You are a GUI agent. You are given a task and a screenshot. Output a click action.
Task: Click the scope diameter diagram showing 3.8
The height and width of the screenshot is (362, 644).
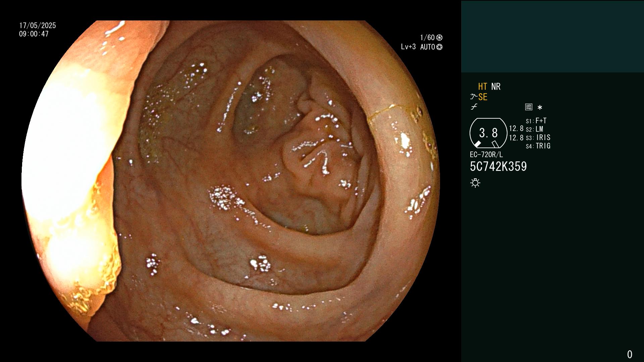tap(488, 133)
